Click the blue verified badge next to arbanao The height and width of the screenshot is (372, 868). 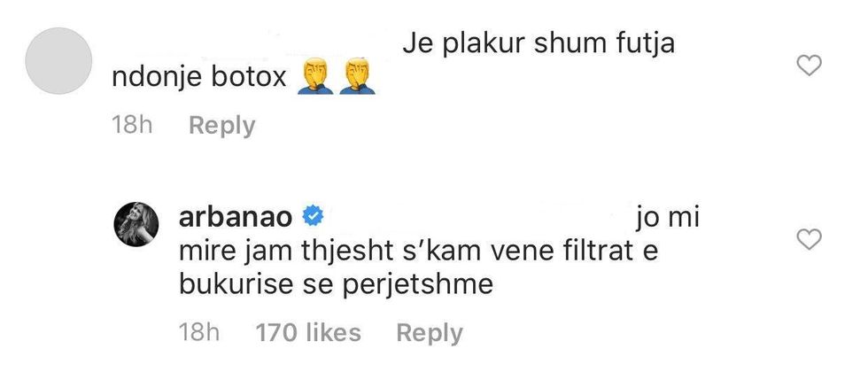click(x=312, y=218)
